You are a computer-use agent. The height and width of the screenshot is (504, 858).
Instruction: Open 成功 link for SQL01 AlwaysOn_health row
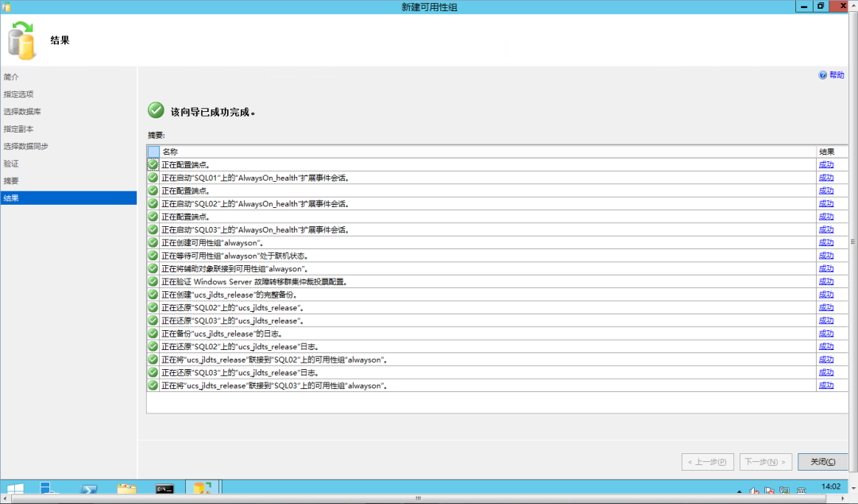(825, 178)
